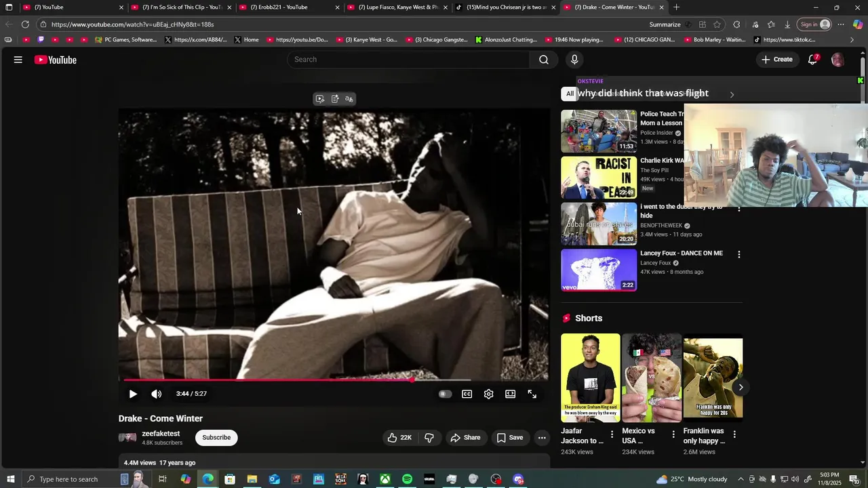Open options for the Franklin short

(x=734, y=434)
